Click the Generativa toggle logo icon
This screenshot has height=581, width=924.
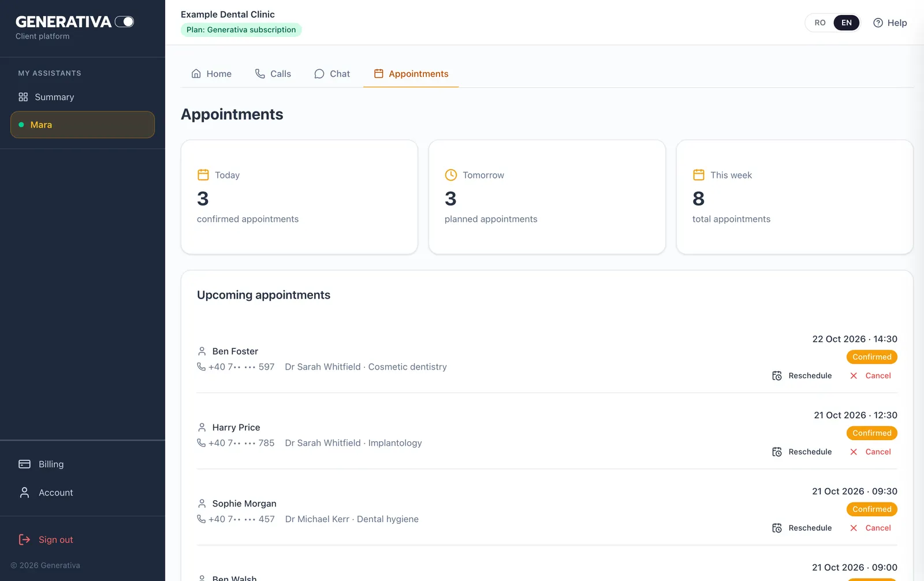click(124, 22)
